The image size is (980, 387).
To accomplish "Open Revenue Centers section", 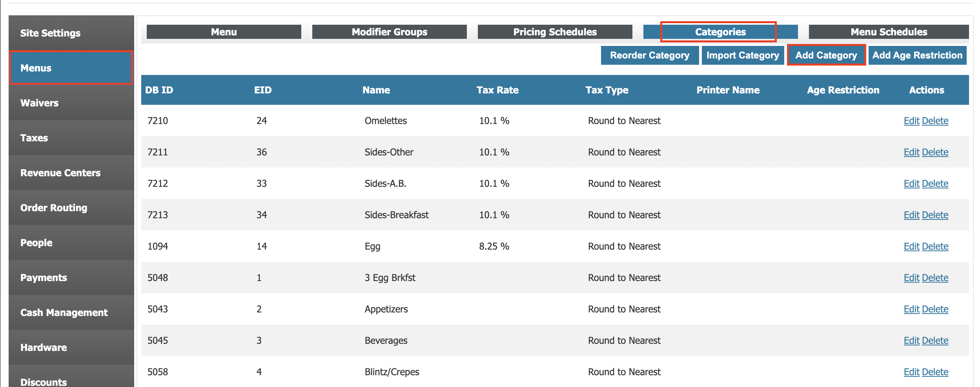I will pyautogui.click(x=60, y=173).
